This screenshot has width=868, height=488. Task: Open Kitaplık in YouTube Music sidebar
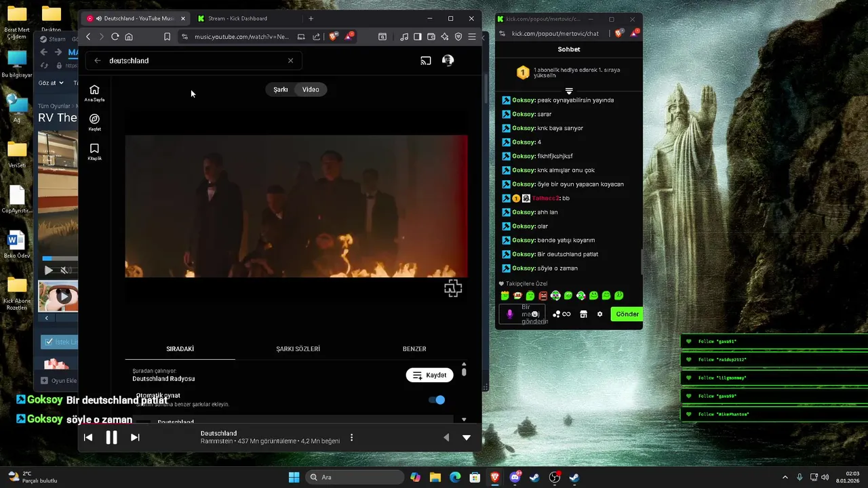pos(94,152)
